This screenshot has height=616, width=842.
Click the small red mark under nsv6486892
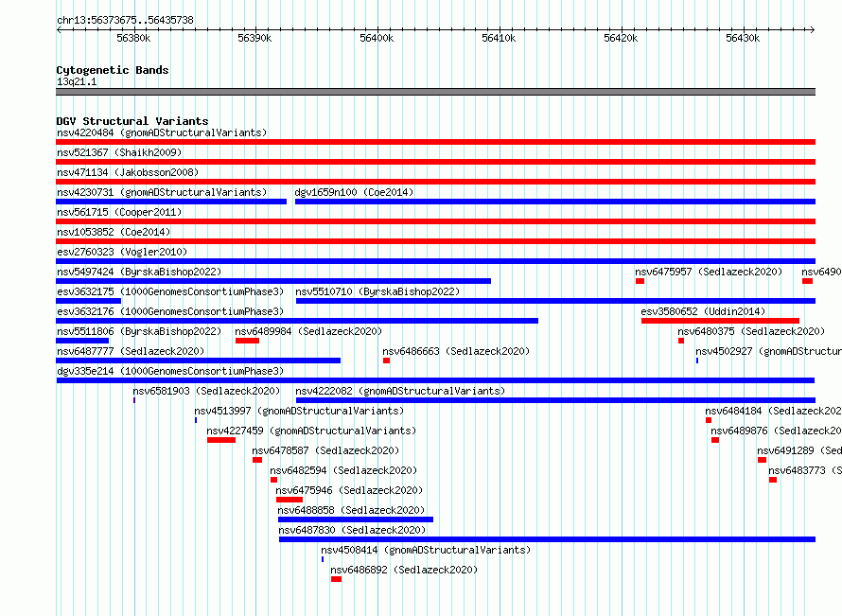point(336,579)
